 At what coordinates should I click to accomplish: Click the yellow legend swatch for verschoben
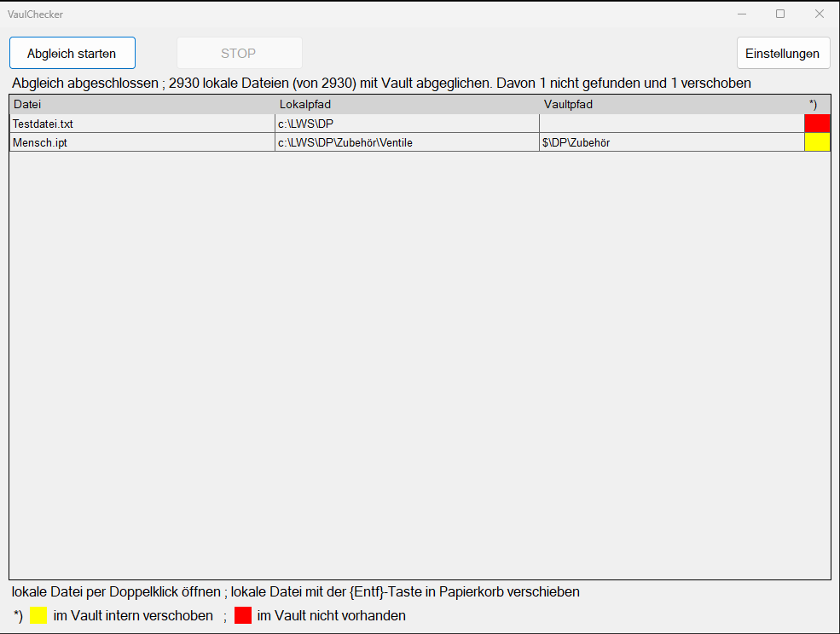[x=38, y=615]
